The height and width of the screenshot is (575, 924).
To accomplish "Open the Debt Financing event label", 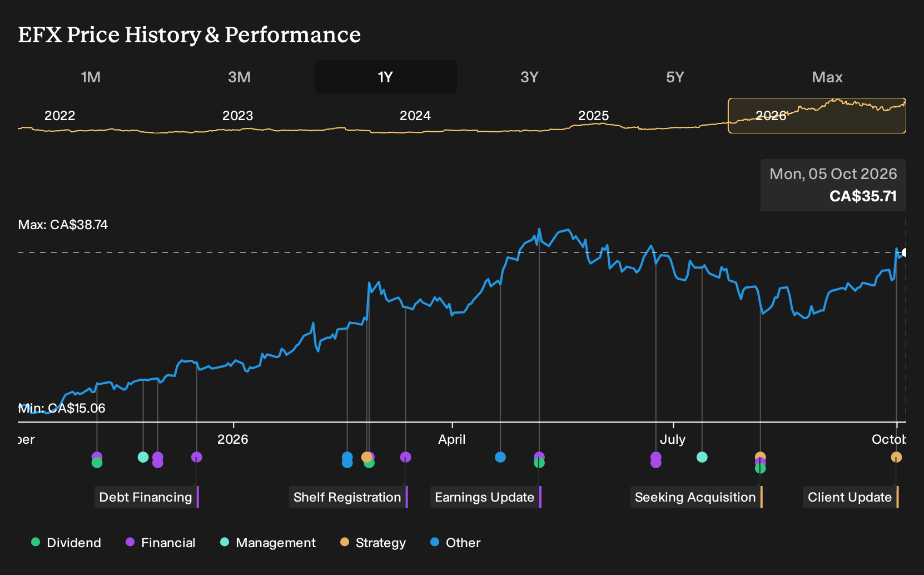I will coord(146,497).
